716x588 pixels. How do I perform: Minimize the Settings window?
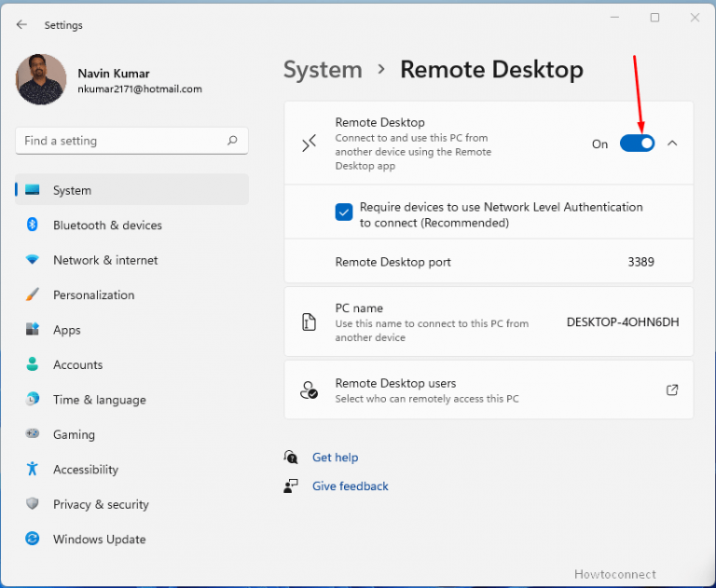614,18
